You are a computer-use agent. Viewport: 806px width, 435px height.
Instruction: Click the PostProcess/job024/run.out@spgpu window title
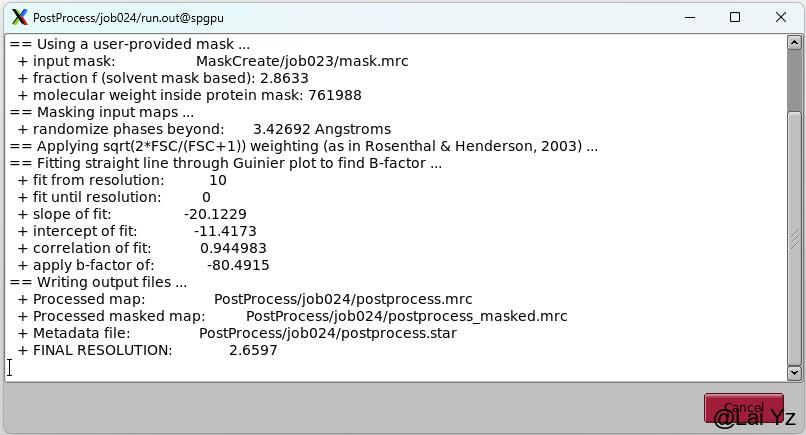click(129, 18)
